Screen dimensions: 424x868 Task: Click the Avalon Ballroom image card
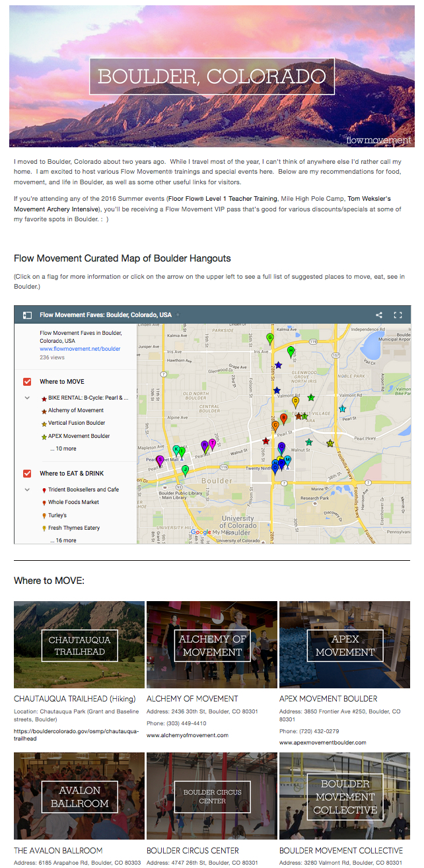[79, 796]
